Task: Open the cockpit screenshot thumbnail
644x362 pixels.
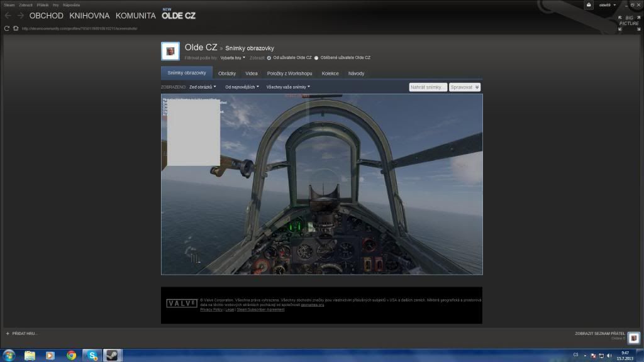Action: pyautogui.click(x=321, y=184)
